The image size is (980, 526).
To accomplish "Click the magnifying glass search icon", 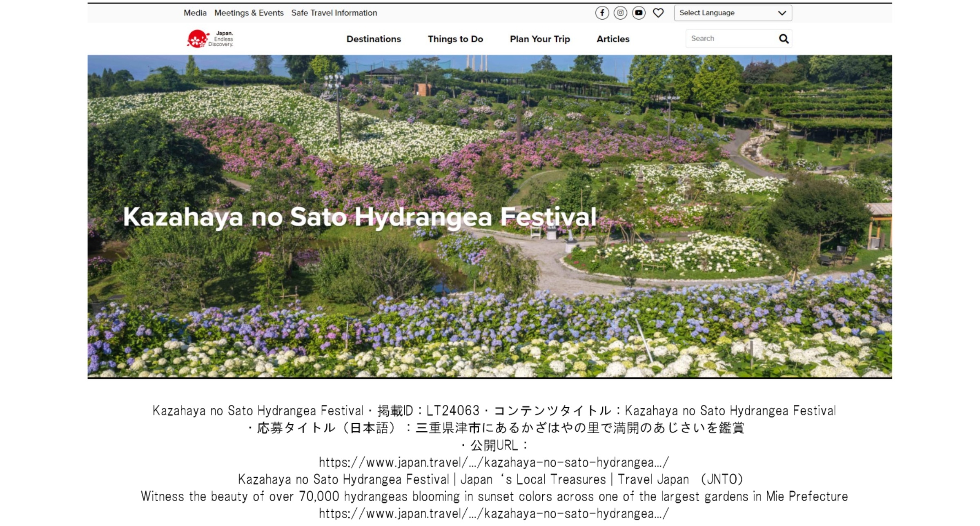I will pos(783,39).
